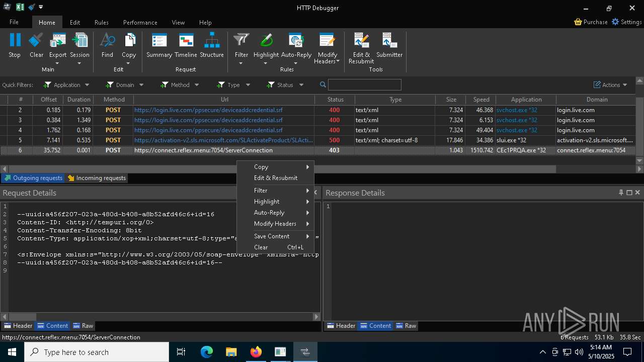Pin the Response Details panel
Viewport: 644px width, 362px height.
(621, 193)
